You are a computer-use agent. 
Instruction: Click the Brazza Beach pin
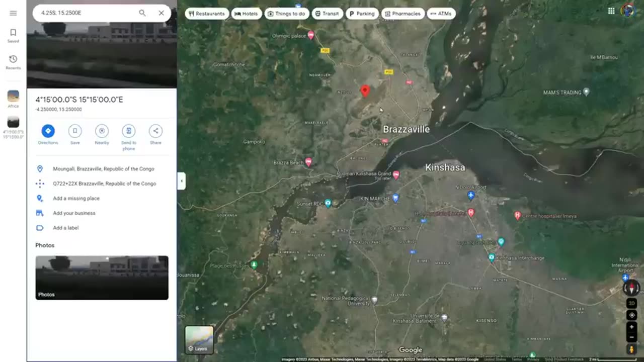tap(308, 162)
